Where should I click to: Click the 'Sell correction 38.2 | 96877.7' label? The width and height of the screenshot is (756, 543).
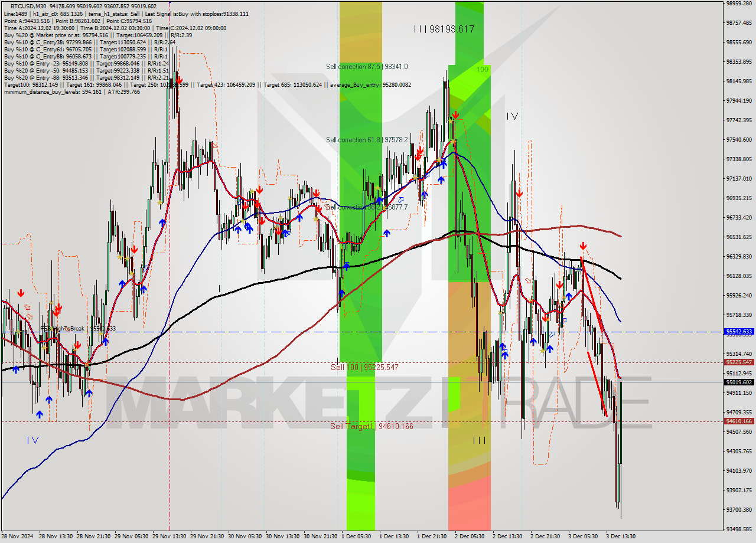[x=367, y=207]
